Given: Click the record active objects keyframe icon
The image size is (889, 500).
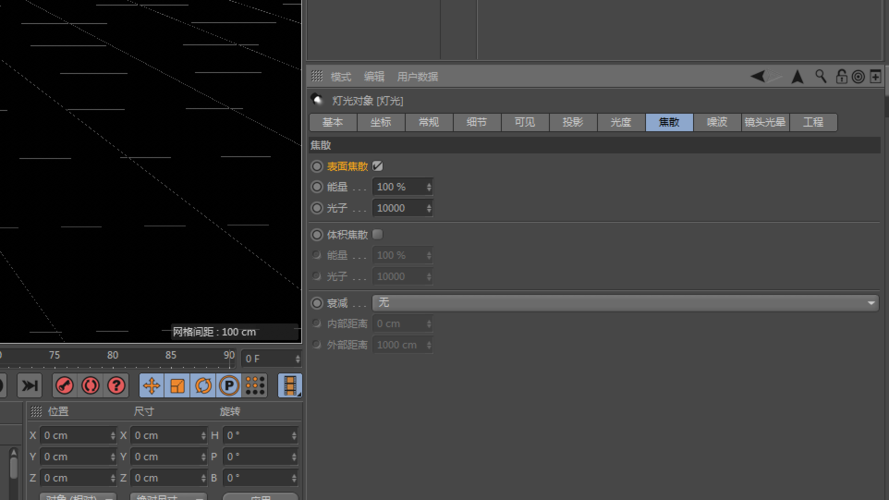Looking at the screenshot, I should coord(64,385).
